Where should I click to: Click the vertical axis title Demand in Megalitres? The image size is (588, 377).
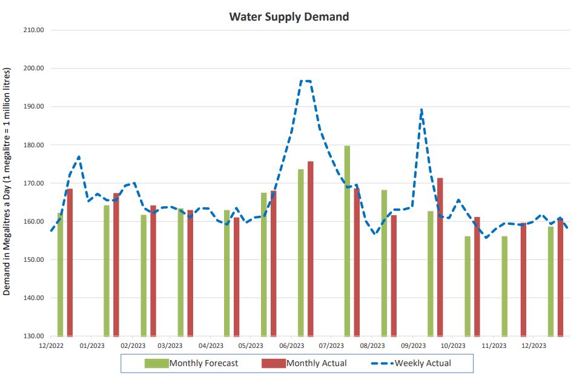(8, 182)
